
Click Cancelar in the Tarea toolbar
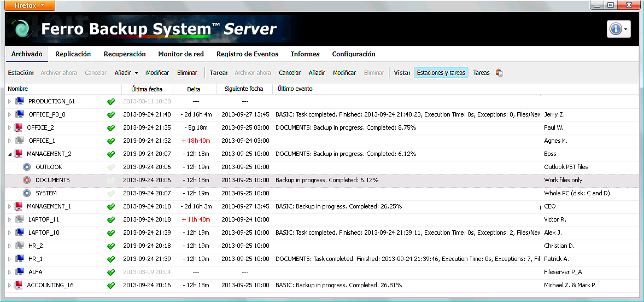pos(290,73)
